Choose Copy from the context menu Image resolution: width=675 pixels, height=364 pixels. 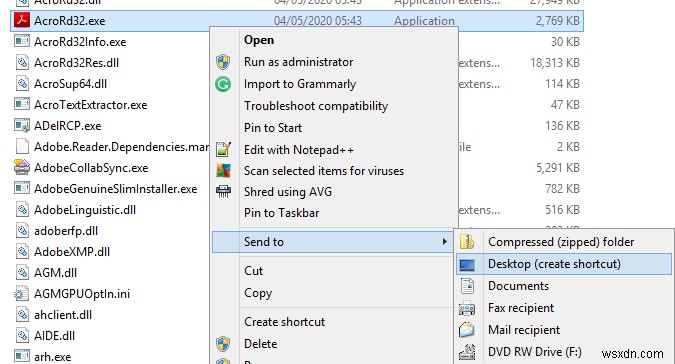pyautogui.click(x=258, y=293)
